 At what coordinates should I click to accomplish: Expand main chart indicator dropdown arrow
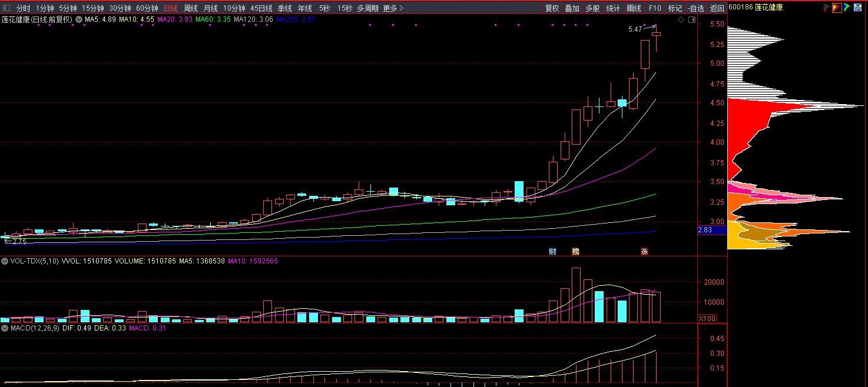(x=78, y=19)
